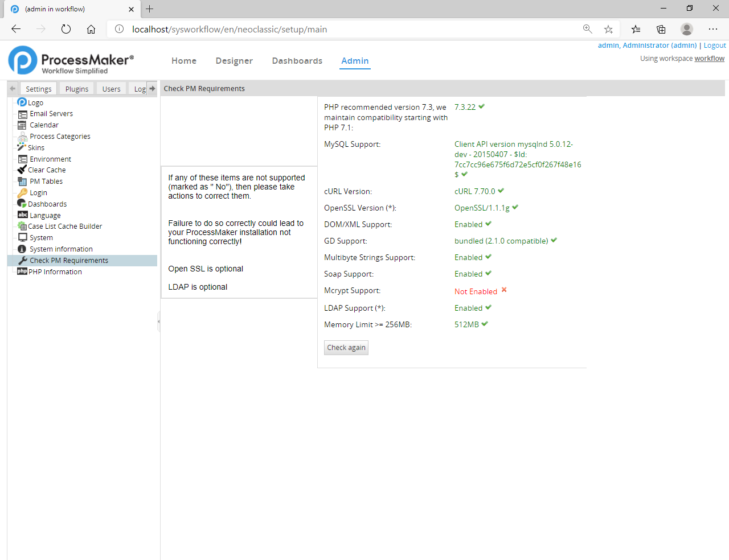Select PHP Information tree item label
The width and height of the screenshot is (729, 560).
(x=55, y=272)
